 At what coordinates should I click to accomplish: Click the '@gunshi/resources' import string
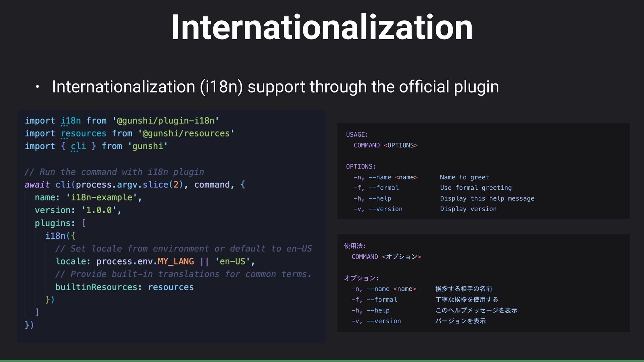point(186,133)
